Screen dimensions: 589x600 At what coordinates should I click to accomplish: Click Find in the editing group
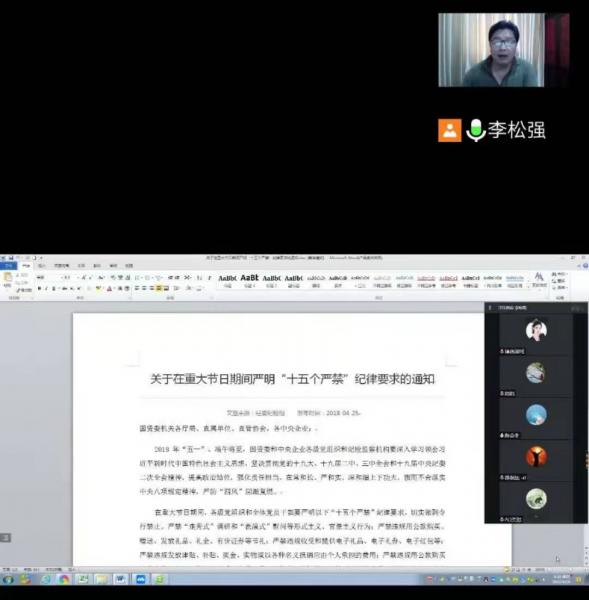[560, 274]
